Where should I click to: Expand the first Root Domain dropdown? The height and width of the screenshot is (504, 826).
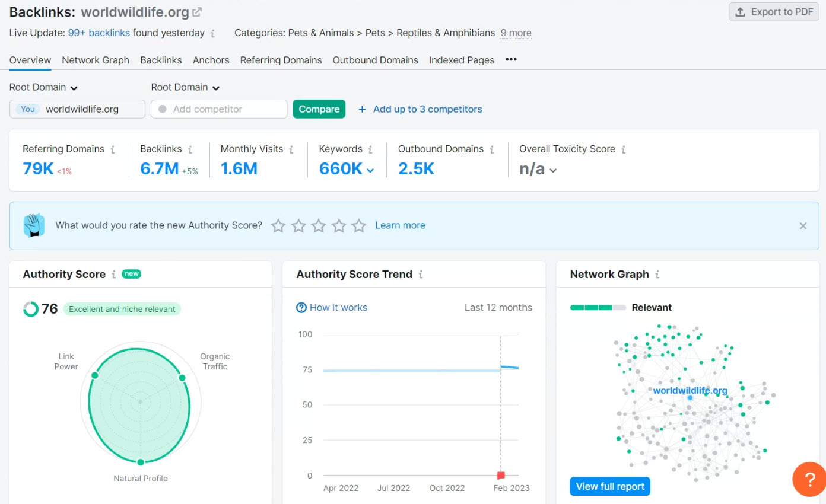(x=43, y=87)
